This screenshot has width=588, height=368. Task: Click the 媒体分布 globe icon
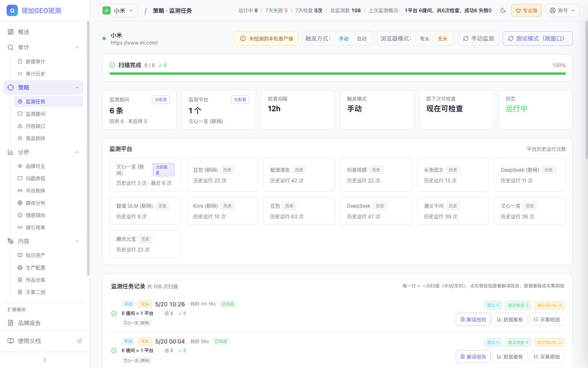20,203
